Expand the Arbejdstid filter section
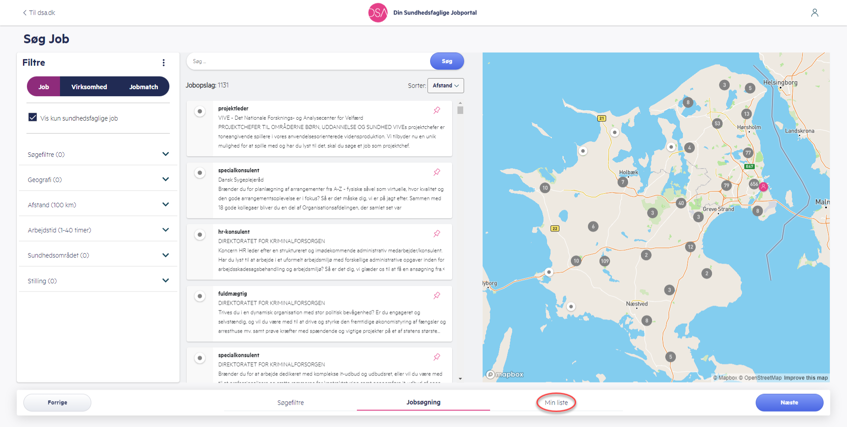 (x=98, y=230)
